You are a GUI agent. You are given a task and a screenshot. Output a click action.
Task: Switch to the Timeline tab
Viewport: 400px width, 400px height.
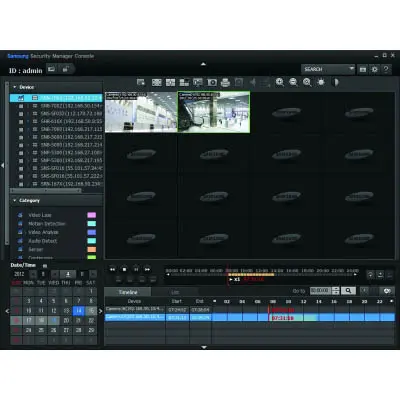pyautogui.click(x=128, y=292)
